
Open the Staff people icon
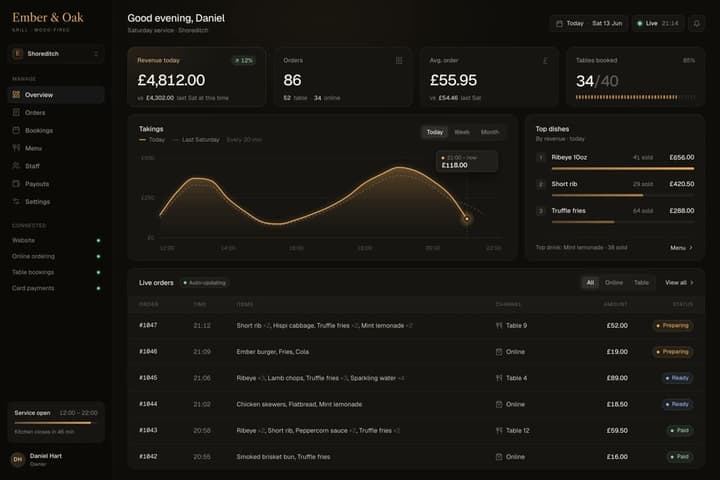tap(16, 166)
